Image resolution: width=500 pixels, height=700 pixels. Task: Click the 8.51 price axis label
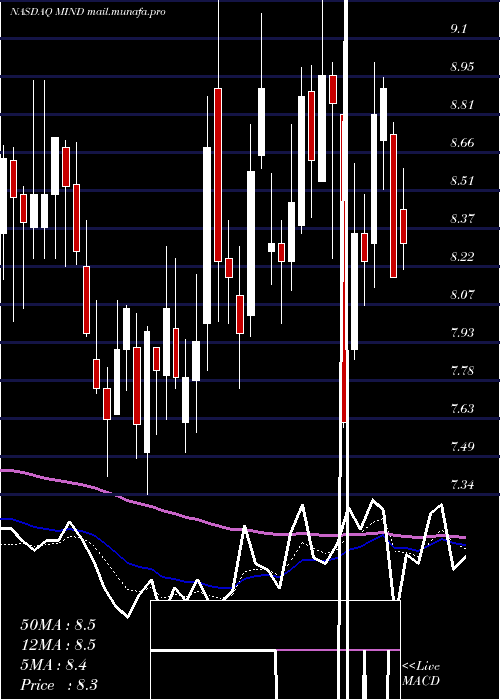click(462, 181)
